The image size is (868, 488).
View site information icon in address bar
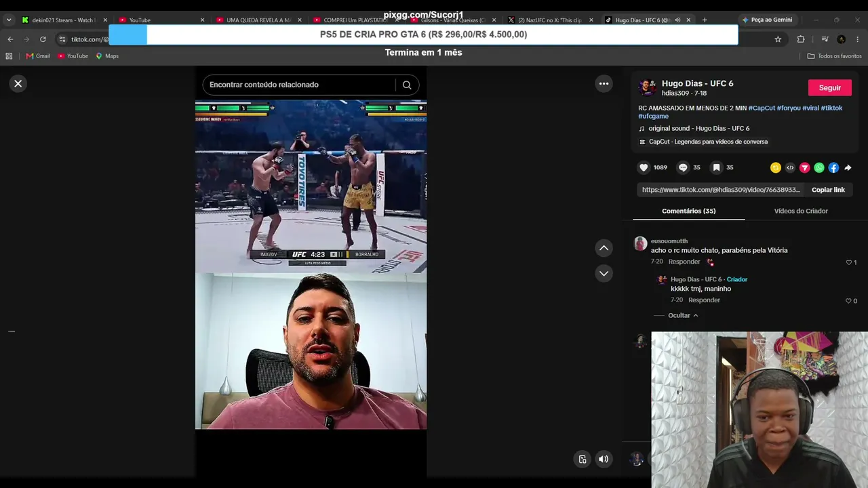[62, 39]
